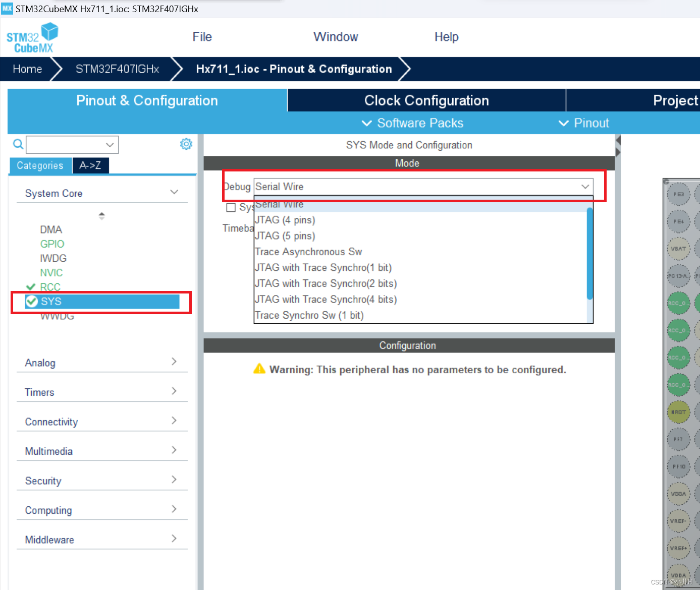This screenshot has height=590, width=700.
Task: Choose JTAG with Trace Synchro(2 bits)
Action: [x=420, y=283]
